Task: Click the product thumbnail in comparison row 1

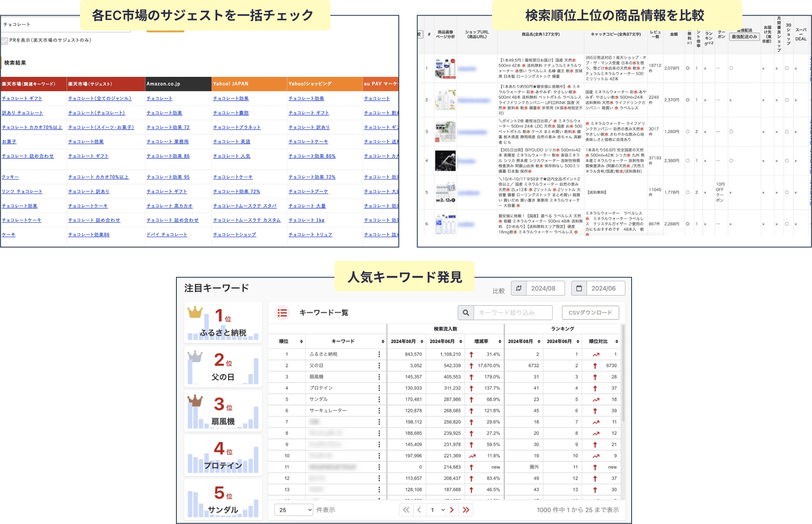Action: click(x=445, y=68)
